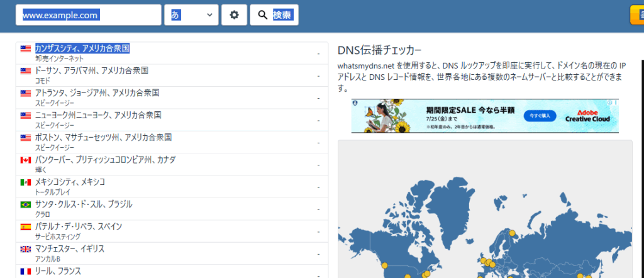Click the France flag for リール
The image size is (644, 278).
click(x=26, y=272)
